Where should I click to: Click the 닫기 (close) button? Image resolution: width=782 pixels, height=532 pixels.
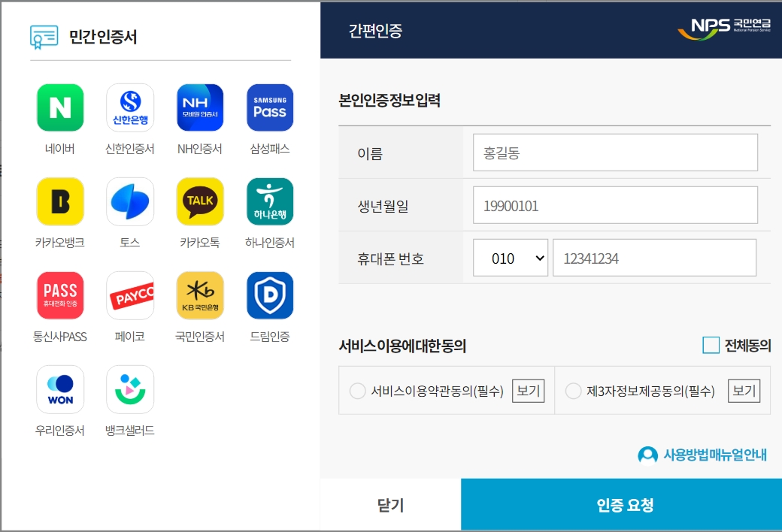[x=390, y=505]
